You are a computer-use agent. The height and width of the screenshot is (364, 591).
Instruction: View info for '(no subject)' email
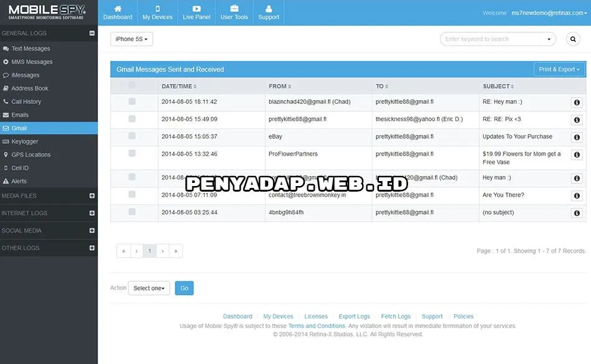point(577,213)
